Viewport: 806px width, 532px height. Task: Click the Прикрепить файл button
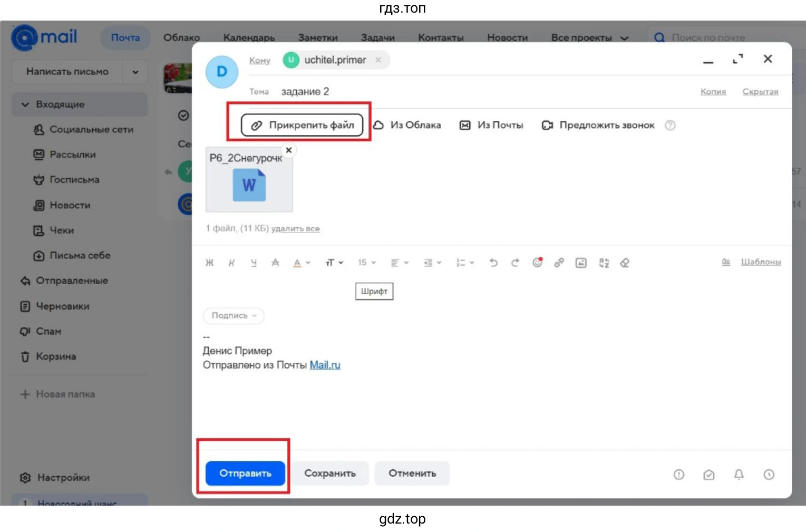click(x=302, y=125)
